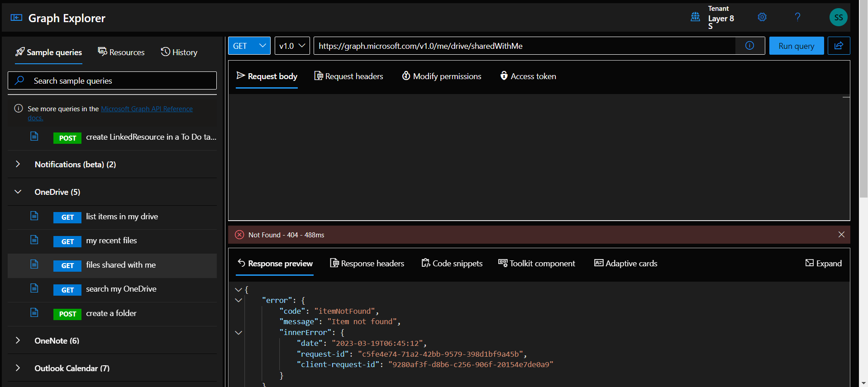Open the SS profile avatar

838,17
